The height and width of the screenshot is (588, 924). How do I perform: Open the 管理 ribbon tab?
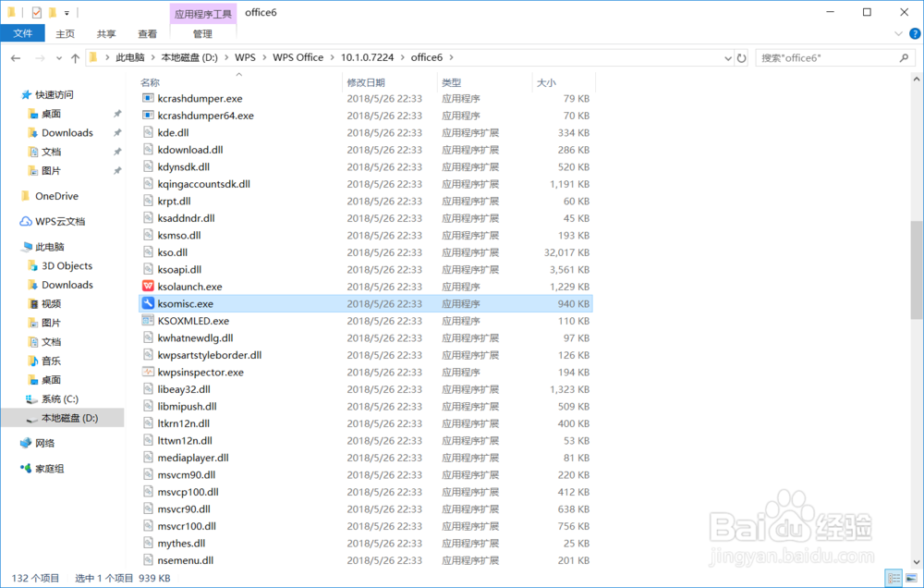pos(202,33)
